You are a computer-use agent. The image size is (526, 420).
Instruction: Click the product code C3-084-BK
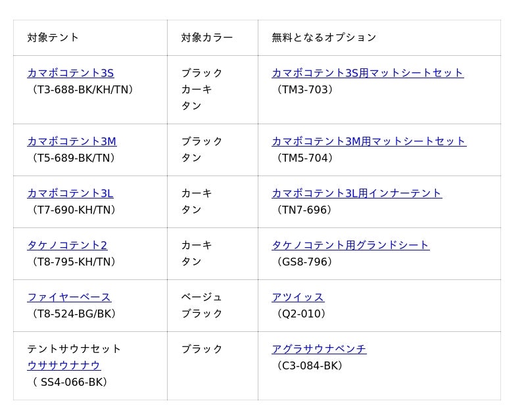[308, 365]
